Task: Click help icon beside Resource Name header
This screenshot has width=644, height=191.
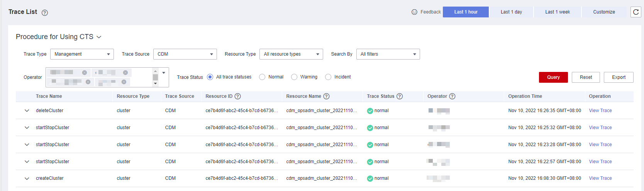Action: (x=326, y=96)
